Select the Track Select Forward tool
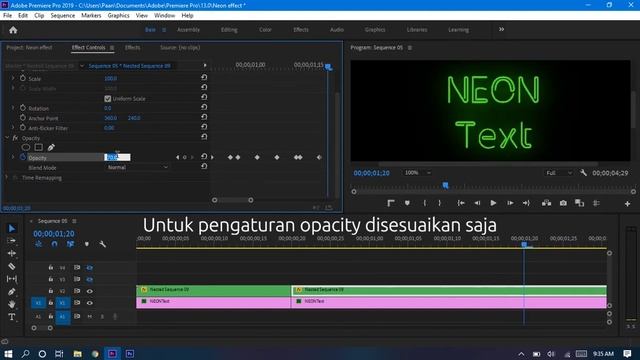This screenshot has height=360, width=640. pyautogui.click(x=12, y=241)
